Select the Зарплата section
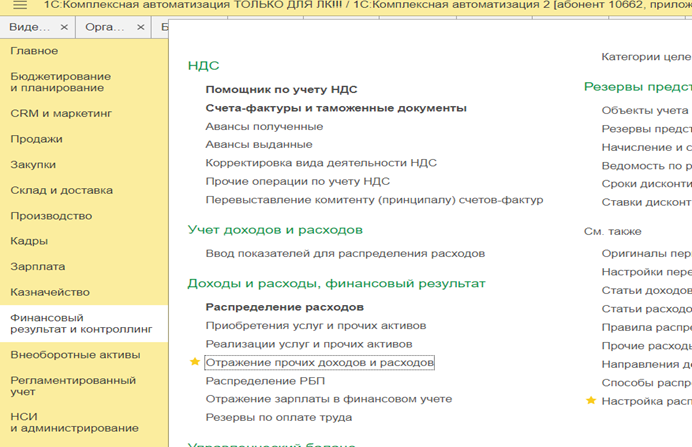Viewport: 692px width, 447px height. [38, 267]
